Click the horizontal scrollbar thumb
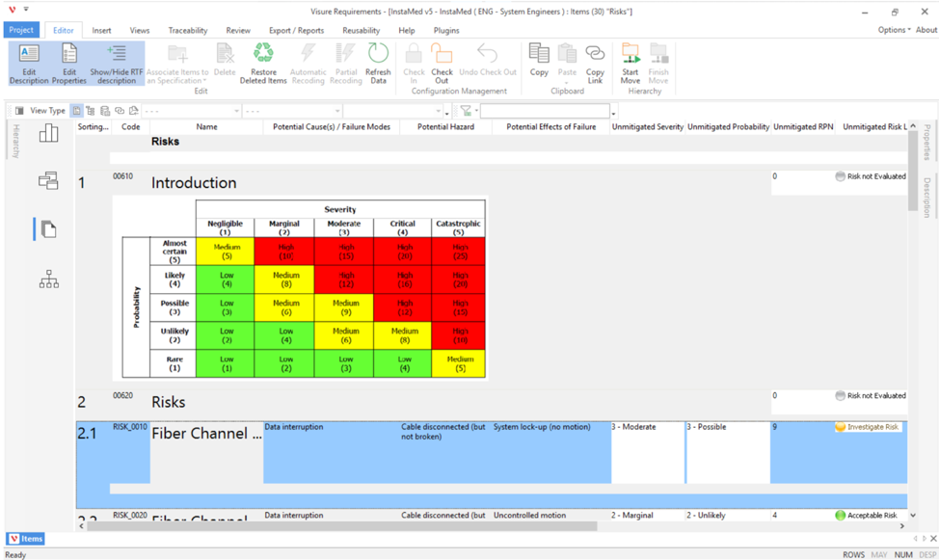This screenshot has height=560, width=939. pyautogui.click(x=342, y=526)
